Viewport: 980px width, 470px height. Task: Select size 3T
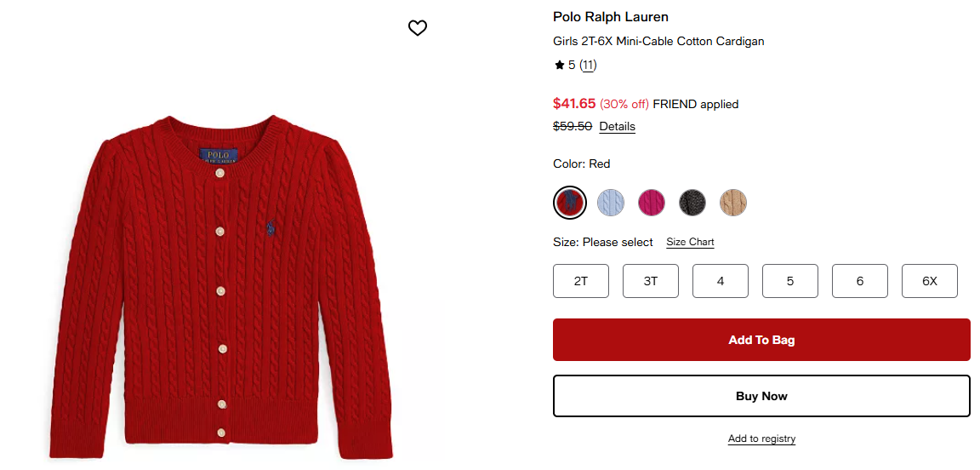651,281
